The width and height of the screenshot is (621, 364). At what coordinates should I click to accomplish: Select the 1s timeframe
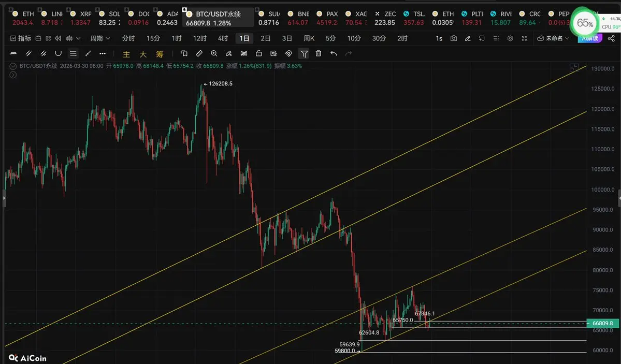pyautogui.click(x=439, y=38)
